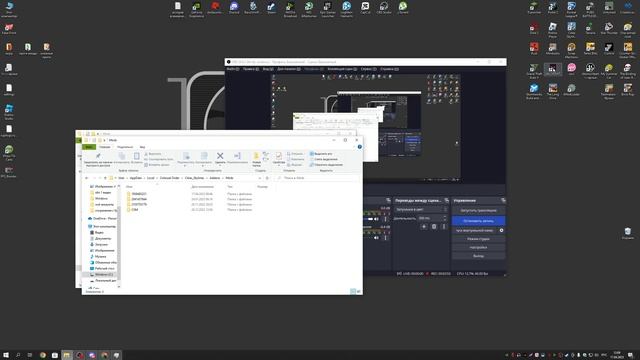
Task: Click Start Streaming button in OBS
Action: point(478,211)
